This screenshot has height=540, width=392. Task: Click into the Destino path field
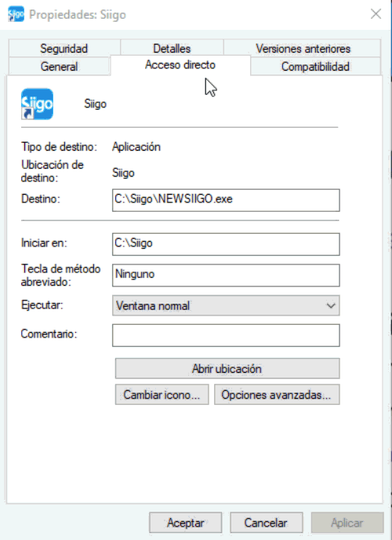[x=226, y=199]
